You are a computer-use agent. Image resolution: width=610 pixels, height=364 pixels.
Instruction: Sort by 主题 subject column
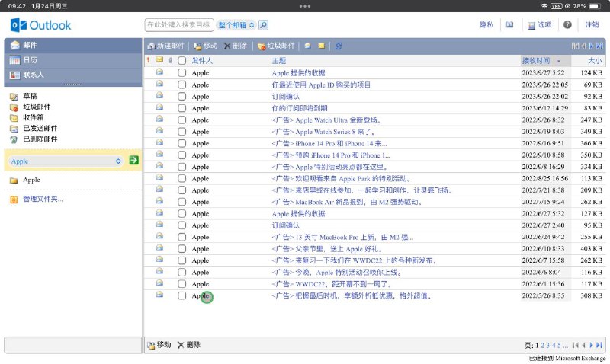coord(279,61)
